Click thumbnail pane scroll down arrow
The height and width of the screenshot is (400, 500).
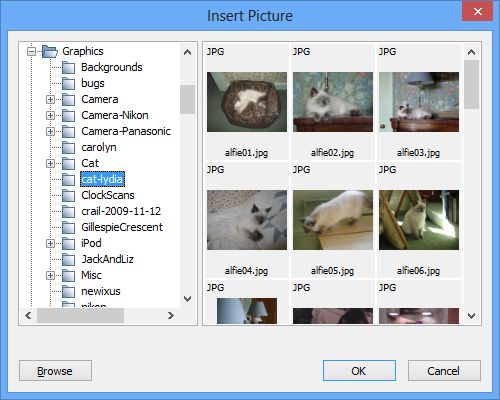(471, 316)
